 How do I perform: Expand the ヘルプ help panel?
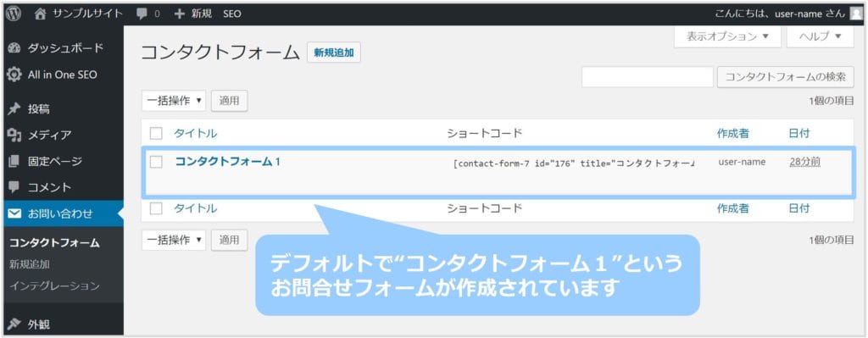click(821, 36)
